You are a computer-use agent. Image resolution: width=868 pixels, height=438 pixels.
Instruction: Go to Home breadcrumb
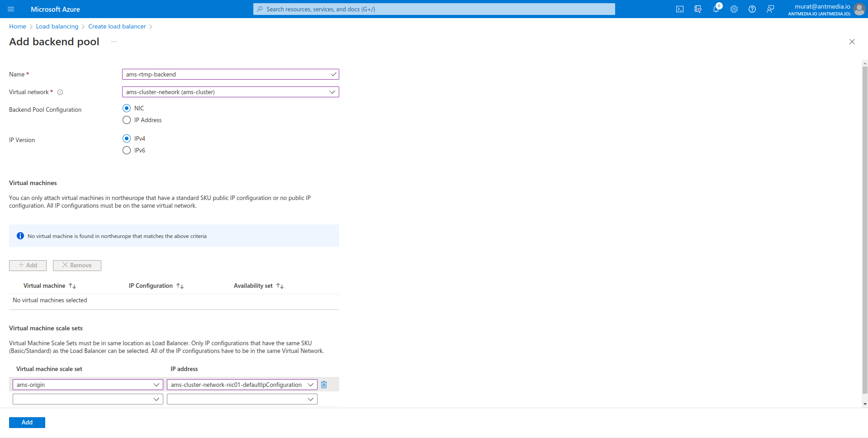click(x=18, y=26)
